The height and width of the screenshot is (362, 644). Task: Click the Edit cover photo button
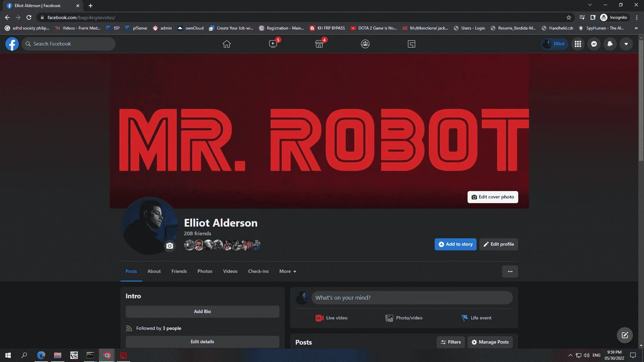point(493,197)
